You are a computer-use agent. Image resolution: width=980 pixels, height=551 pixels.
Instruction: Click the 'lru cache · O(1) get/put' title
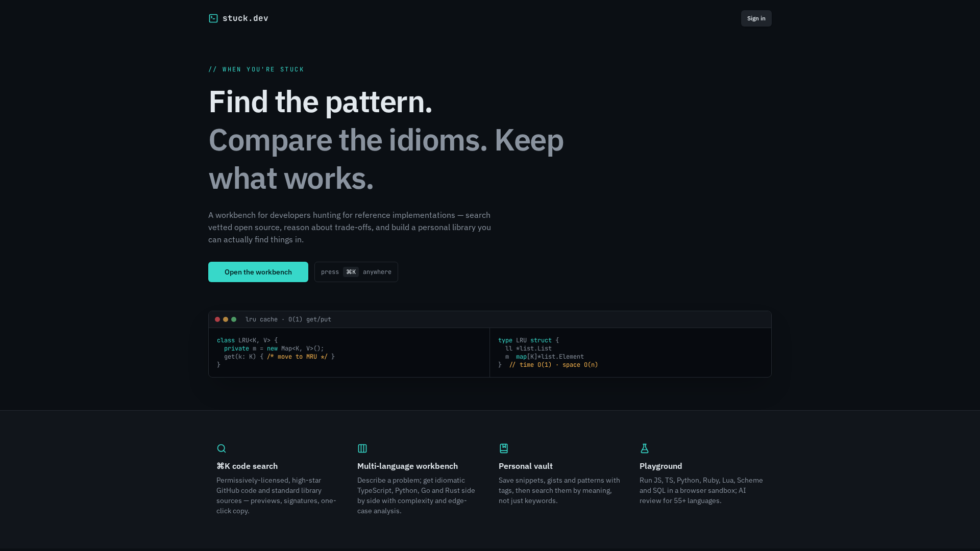coord(288,319)
